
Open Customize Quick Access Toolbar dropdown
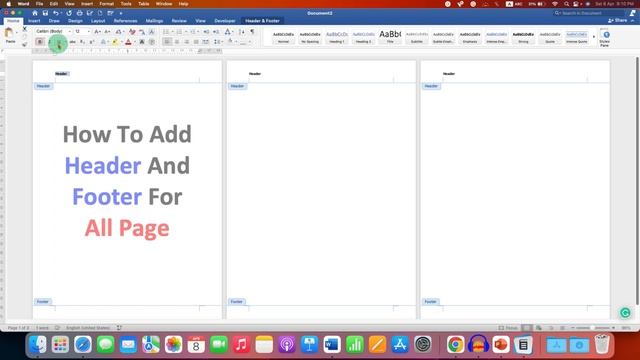click(x=121, y=13)
